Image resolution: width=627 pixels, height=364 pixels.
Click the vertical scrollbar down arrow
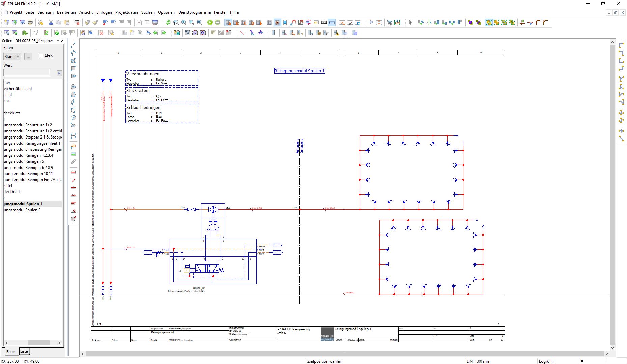[x=613, y=348]
